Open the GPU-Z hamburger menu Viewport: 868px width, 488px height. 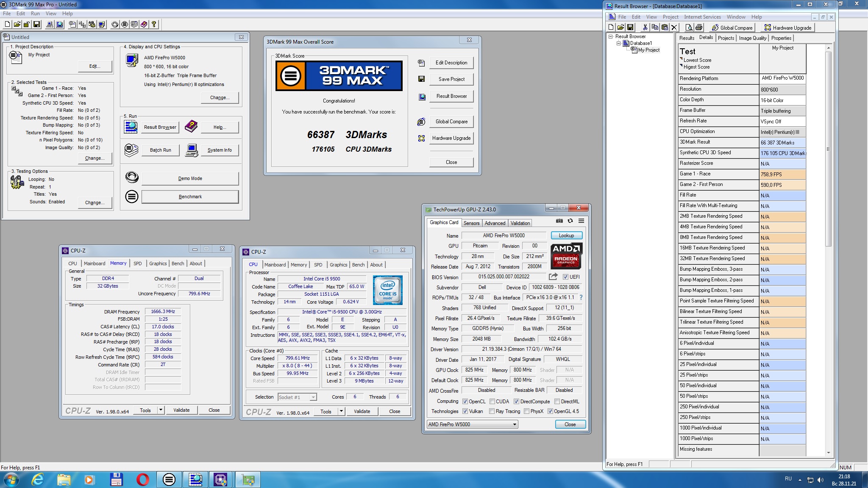(581, 221)
